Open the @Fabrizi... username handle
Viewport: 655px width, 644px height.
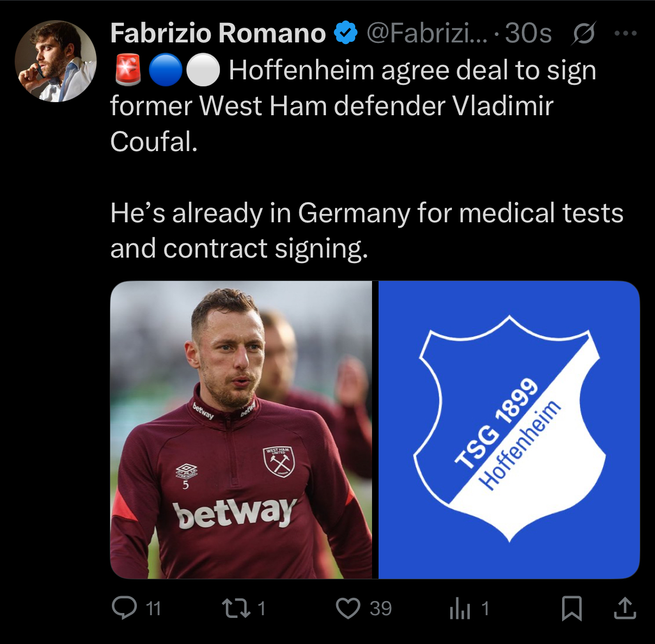[x=427, y=34]
